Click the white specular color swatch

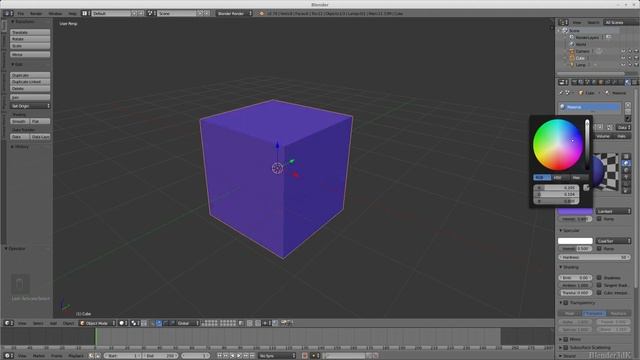575,241
